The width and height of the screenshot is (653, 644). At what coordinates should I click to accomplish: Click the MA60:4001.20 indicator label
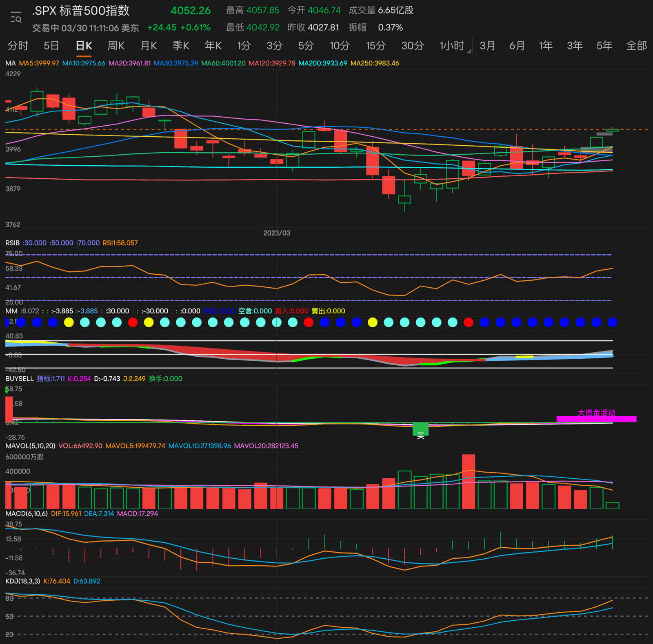pos(223,63)
